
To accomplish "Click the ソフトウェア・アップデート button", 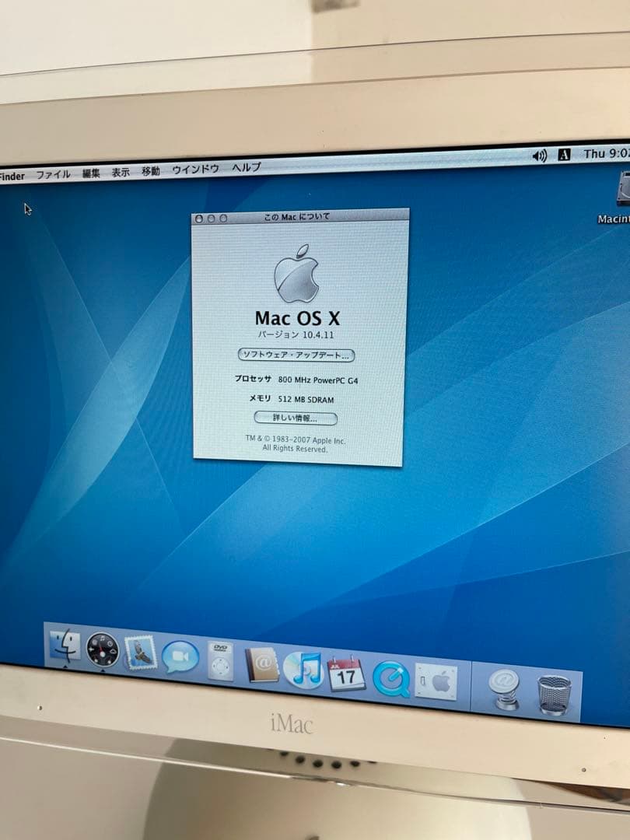I will click(298, 356).
